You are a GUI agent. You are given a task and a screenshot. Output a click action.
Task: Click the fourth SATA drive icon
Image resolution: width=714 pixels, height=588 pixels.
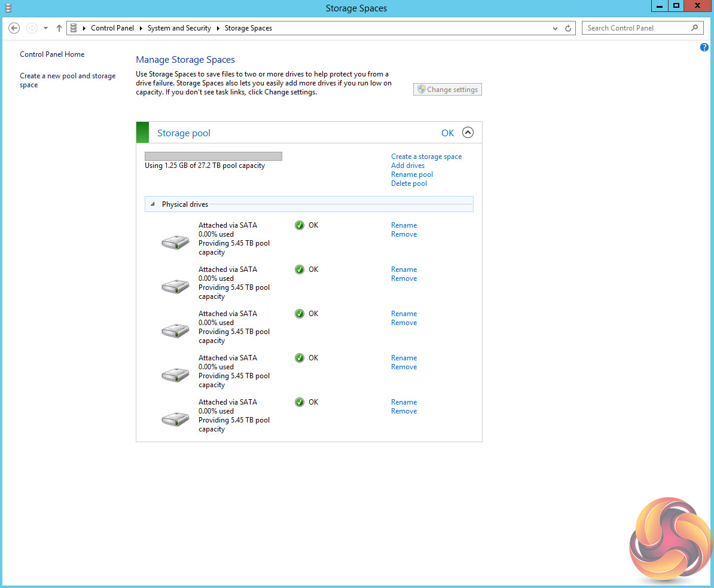[175, 375]
